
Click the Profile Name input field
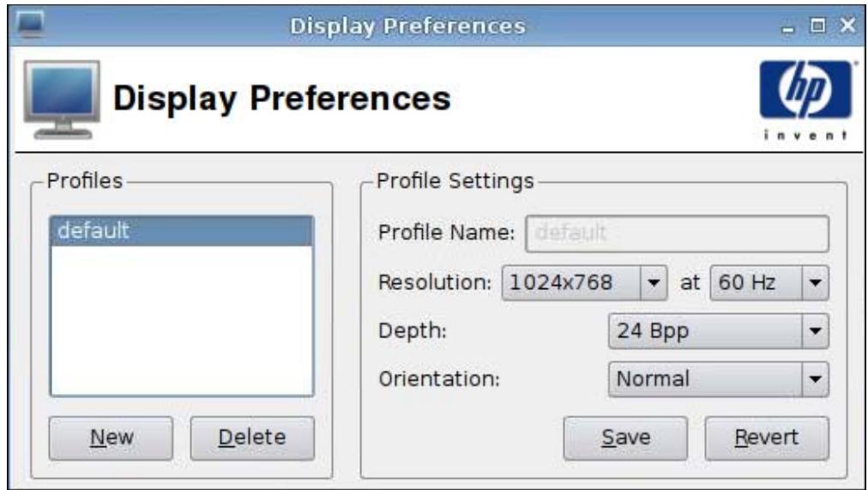[x=677, y=233]
